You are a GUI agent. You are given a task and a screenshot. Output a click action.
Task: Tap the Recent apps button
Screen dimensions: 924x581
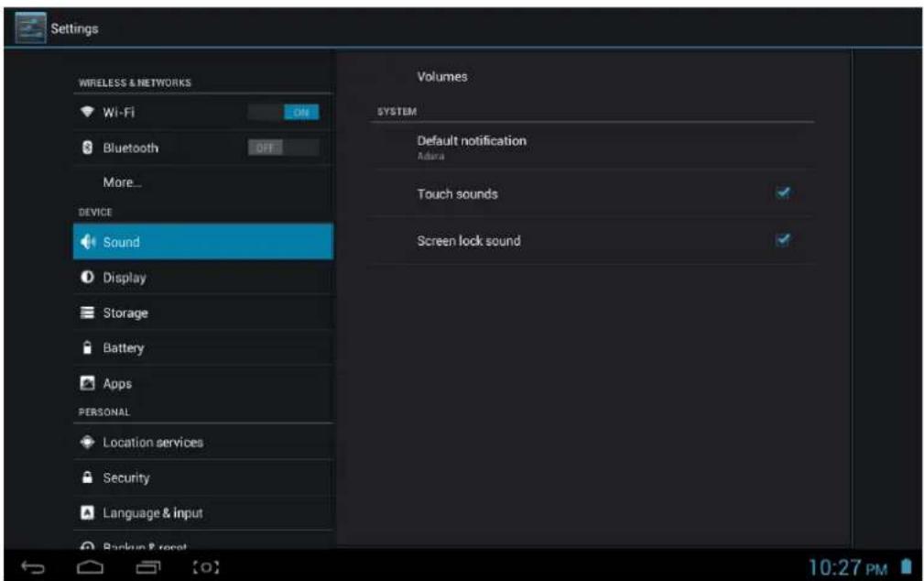pos(148,567)
